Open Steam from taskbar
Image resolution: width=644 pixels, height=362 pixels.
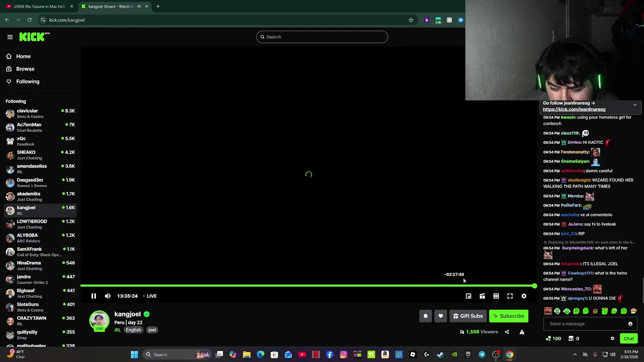click(440, 355)
